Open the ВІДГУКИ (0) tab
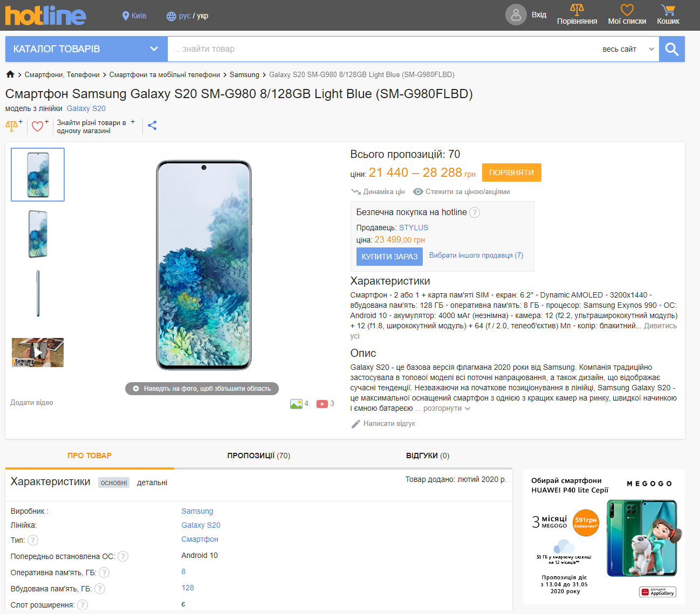This screenshot has width=700, height=614. 428,456
